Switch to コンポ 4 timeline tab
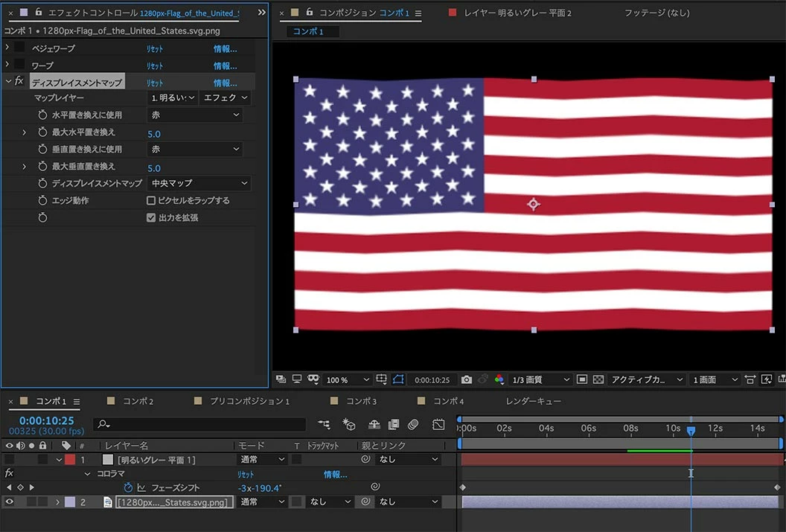The width and height of the screenshot is (786, 532). [448, 401]
